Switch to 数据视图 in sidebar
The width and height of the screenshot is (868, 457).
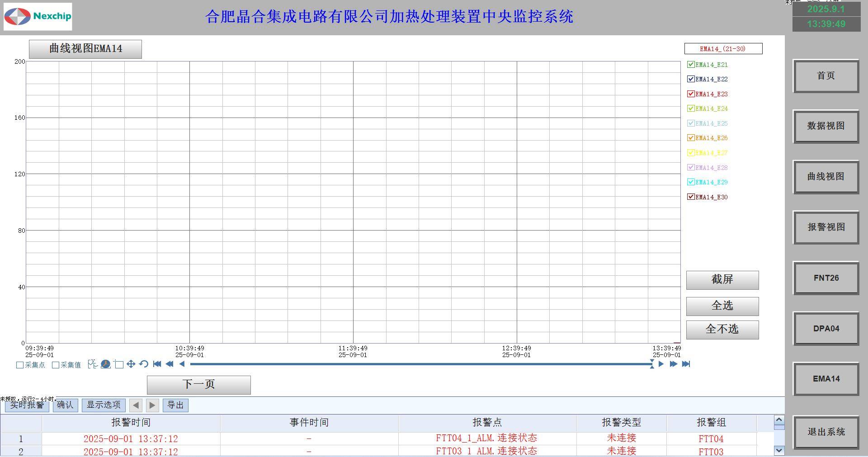(826, 126)
